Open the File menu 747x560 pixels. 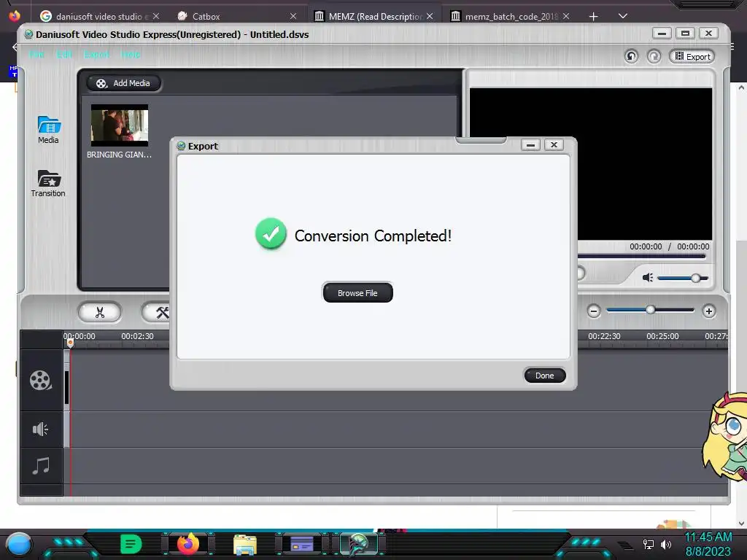click(x=36, y=54)
